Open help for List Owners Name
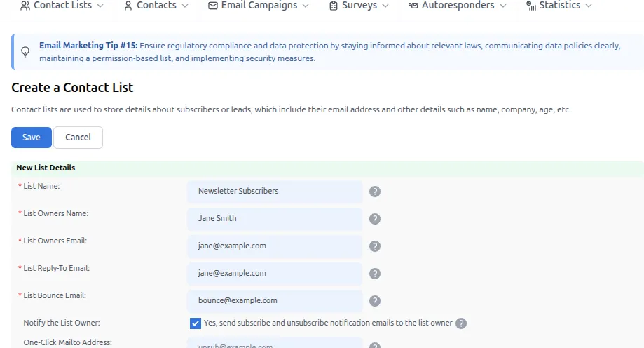644x348 pixels. tap(375, 219)
